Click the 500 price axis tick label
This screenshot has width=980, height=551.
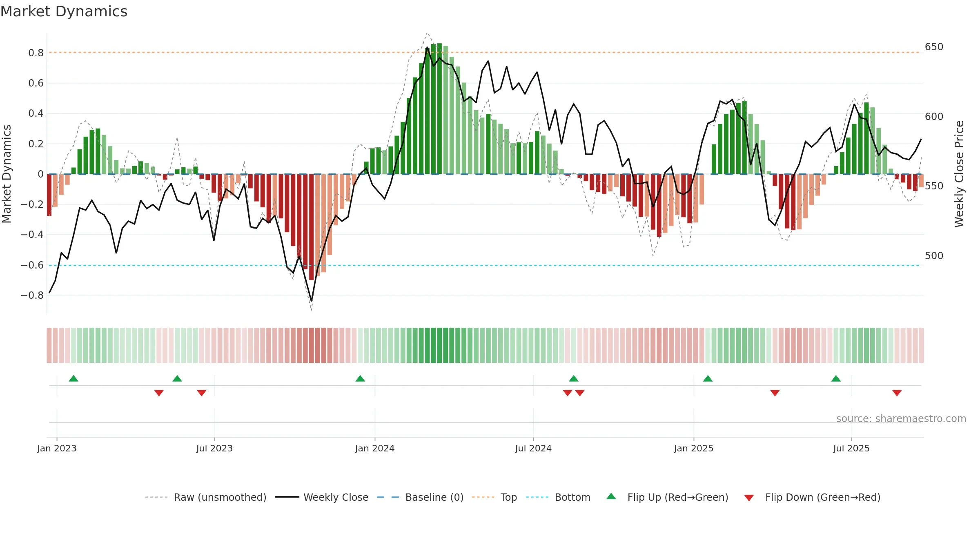point(934,256)
